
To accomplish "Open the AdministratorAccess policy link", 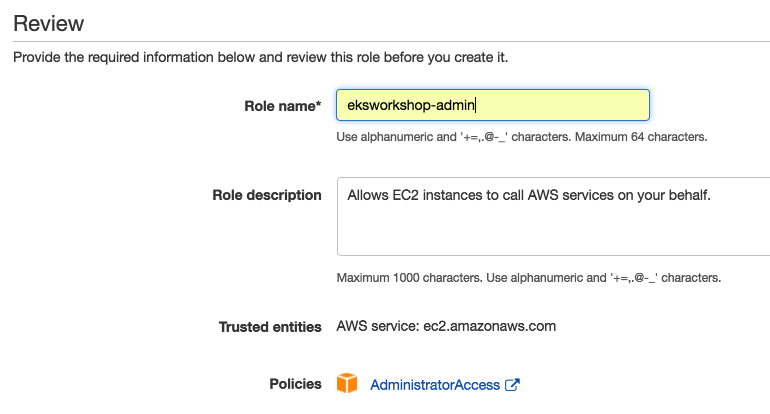I will (434, 385).
